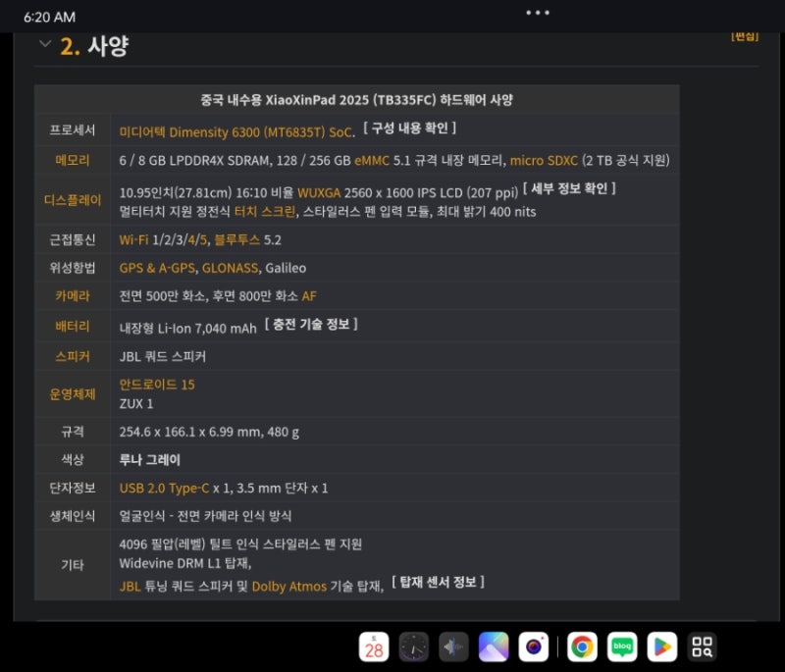The height and width of the screenshot is (672, 785).
Task: Open the Dolby Atmos link
Action: [289, 587]
